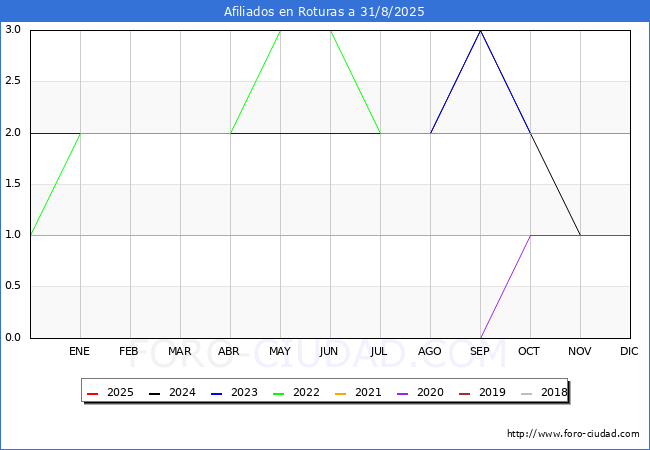The image size is (650, 450).
Task: Click the OCT month axis label
Action: pos(529,351)
